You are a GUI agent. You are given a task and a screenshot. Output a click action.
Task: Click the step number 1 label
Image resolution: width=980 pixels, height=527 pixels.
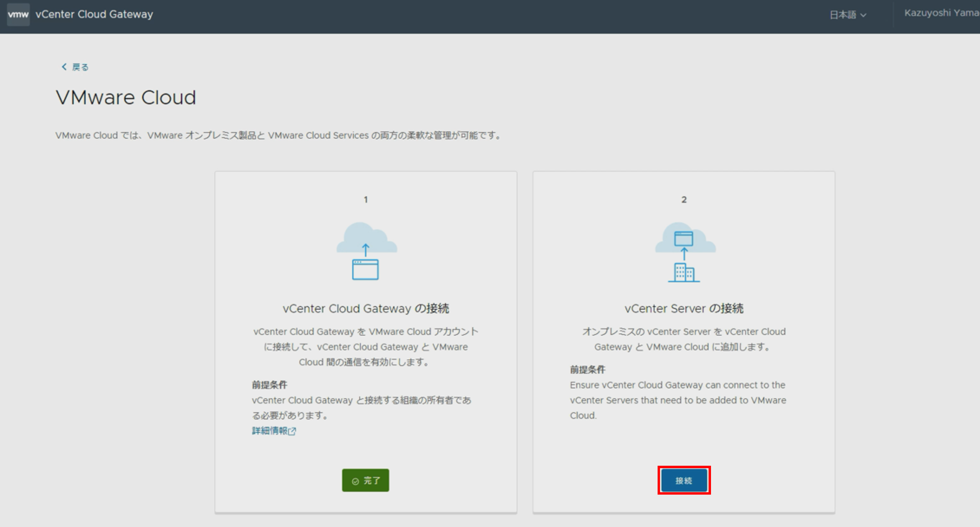[366, 200]
